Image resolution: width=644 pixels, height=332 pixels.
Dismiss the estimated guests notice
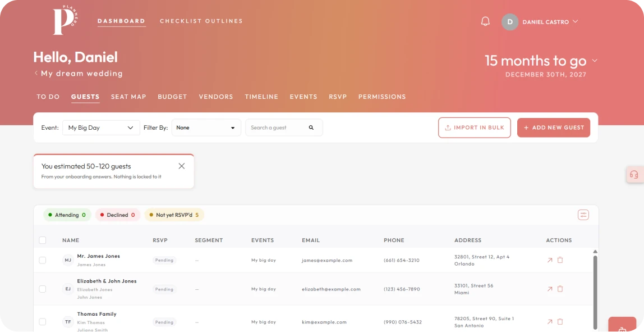182,166
